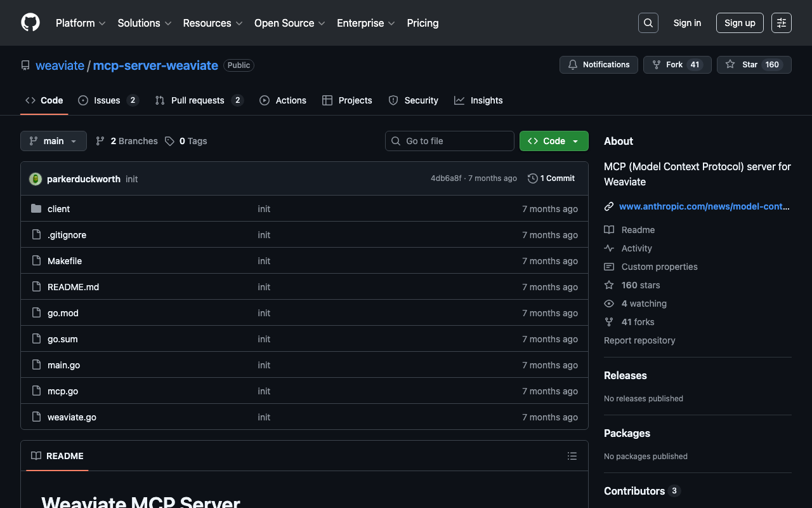Click the client folder icon
Image resolution: width=812 pixels, height=508 pixels.
[36, 209]
